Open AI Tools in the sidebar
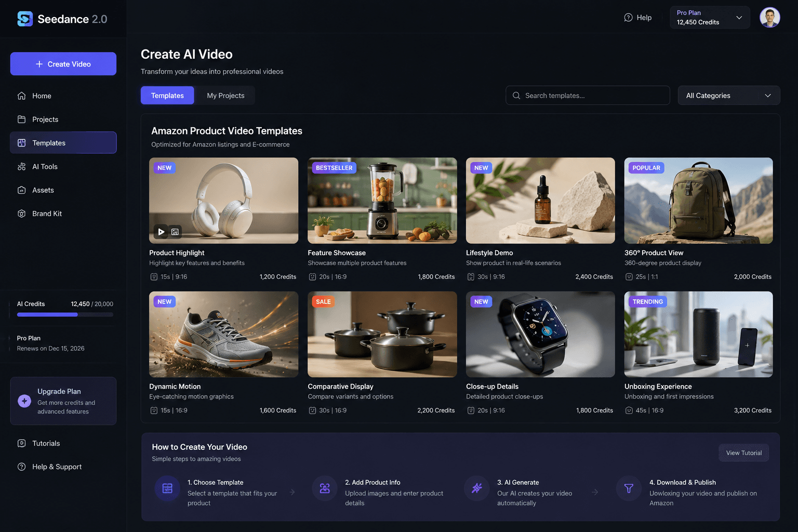 [x=63, y=167]
